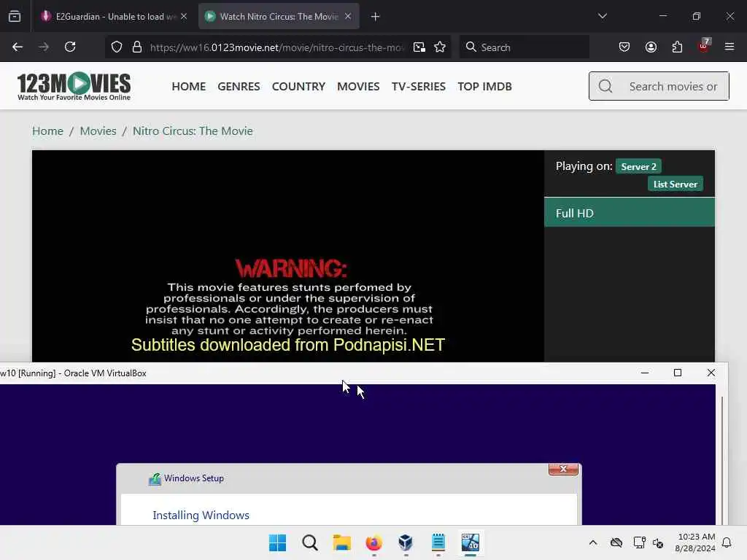Open the Pocket save icon
747x560 pixels.
[x=624, y=47]
